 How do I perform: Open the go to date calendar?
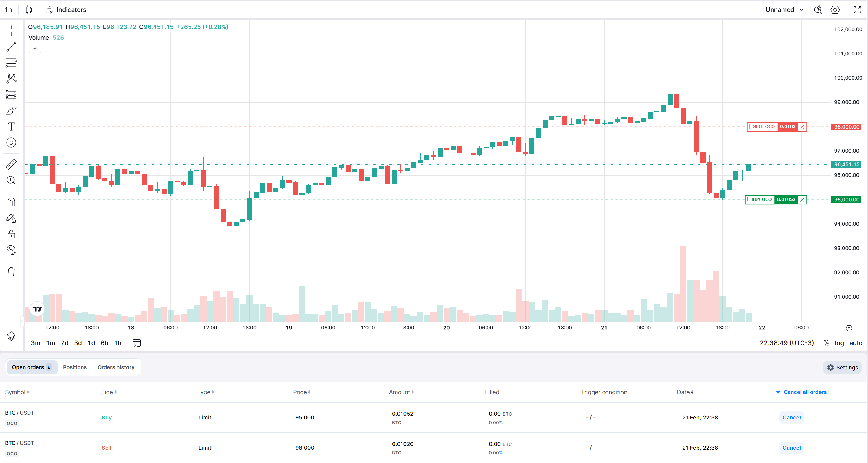(x=136, y=343)
